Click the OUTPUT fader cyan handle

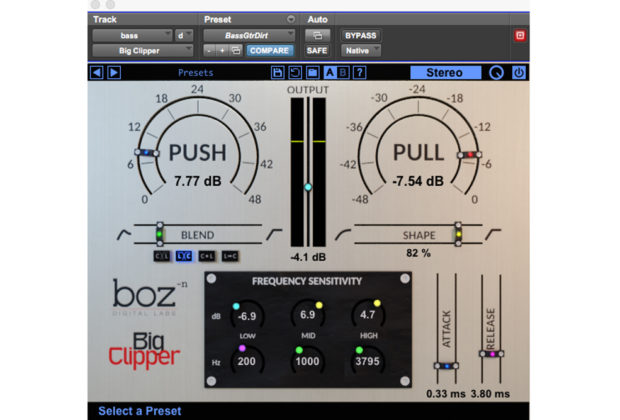[308, 187]
